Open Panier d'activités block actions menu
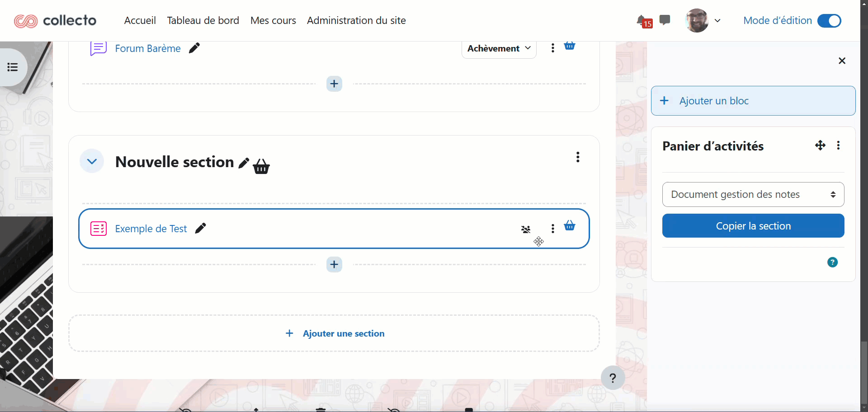 click(x=839, y=145)
